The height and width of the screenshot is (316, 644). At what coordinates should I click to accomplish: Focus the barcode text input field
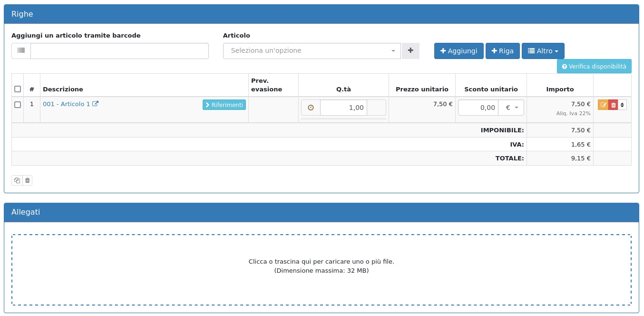coord(119,51)
